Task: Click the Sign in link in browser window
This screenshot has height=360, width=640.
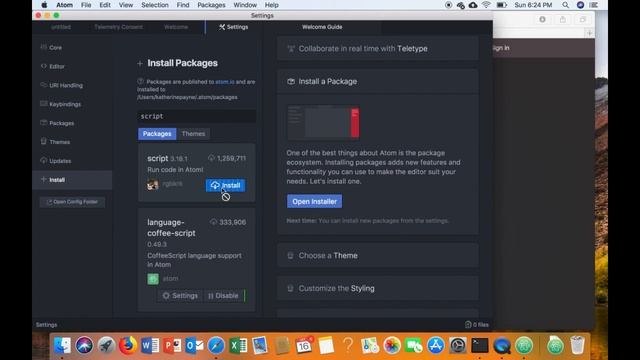Action: [x=501, y=48]
